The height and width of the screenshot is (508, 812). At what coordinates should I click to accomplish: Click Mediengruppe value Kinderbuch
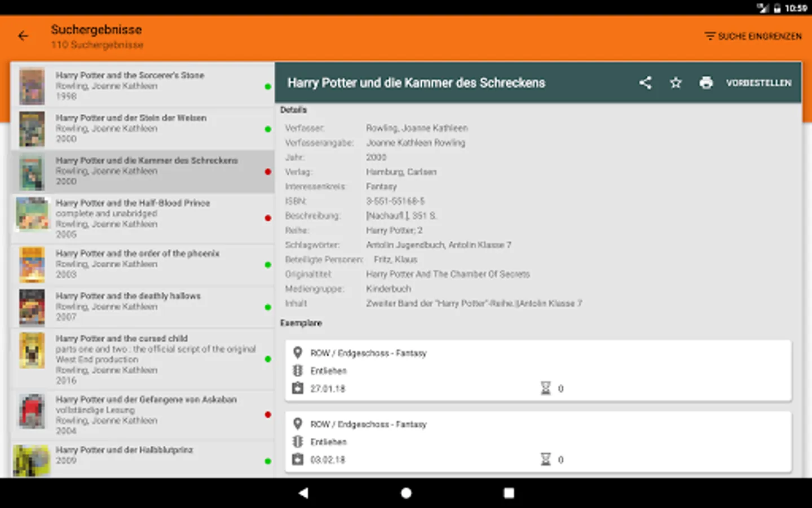coord(389,289)
